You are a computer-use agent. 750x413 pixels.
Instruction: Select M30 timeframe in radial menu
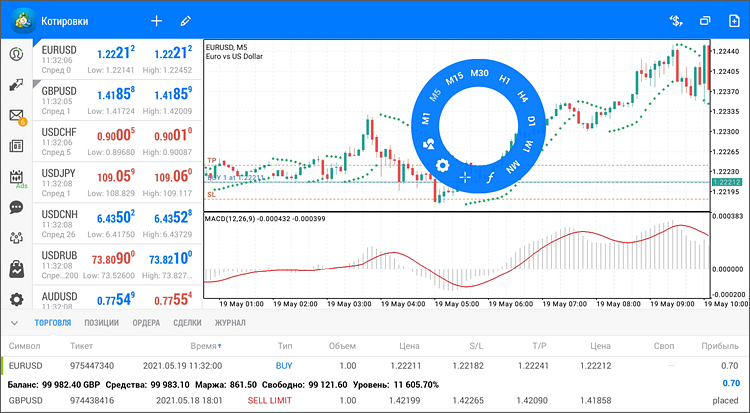(479, 73)
